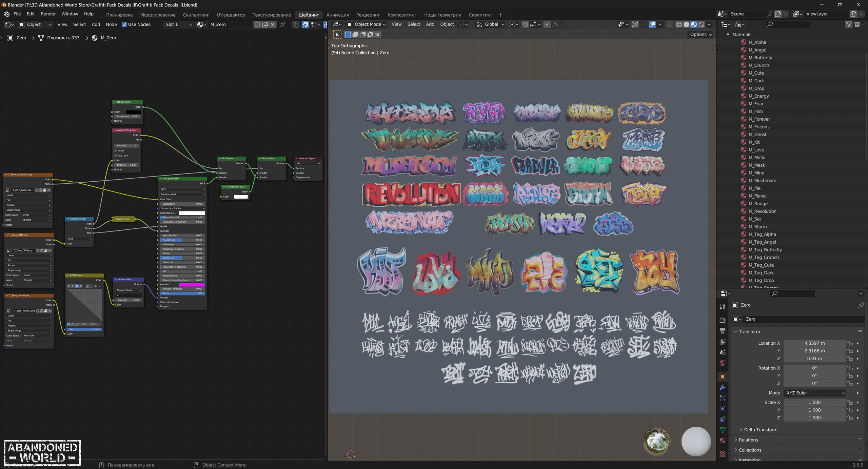Click the magenta Emission color swatch
868x469 pixels.
coord(192,285)
